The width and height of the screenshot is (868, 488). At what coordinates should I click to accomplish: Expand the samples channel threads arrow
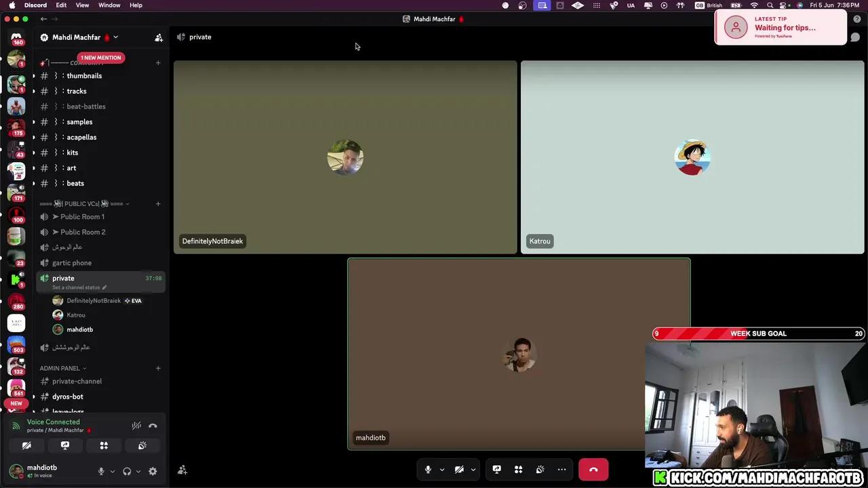pos(34,122)
